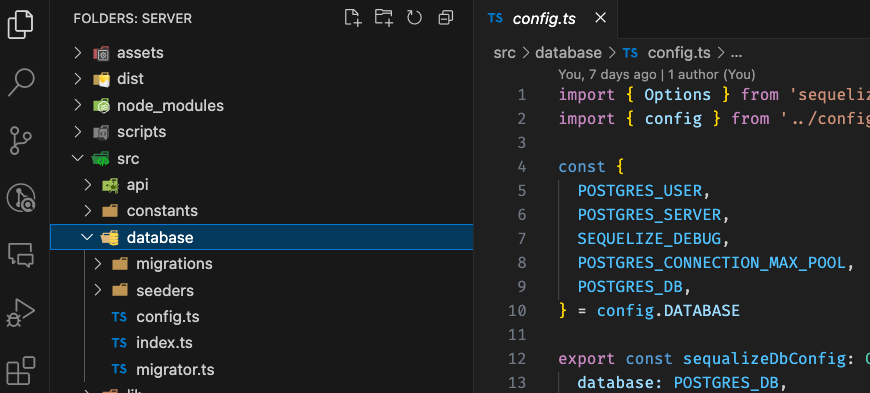Viewport: 870px width, 393px height.
Task: Click the node_modules folder icon
Action: [101, 105]
